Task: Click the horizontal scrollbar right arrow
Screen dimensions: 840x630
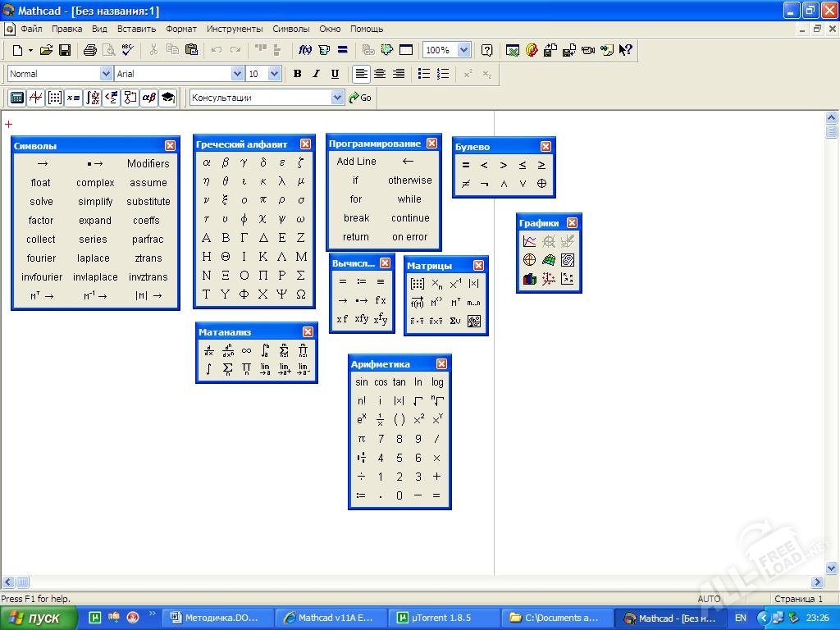Action: point(817,582)
